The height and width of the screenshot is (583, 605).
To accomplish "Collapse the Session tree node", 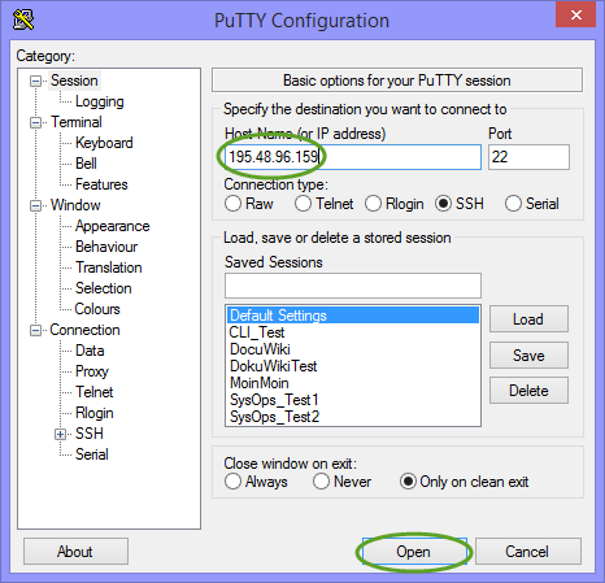I will coord(35,81).
